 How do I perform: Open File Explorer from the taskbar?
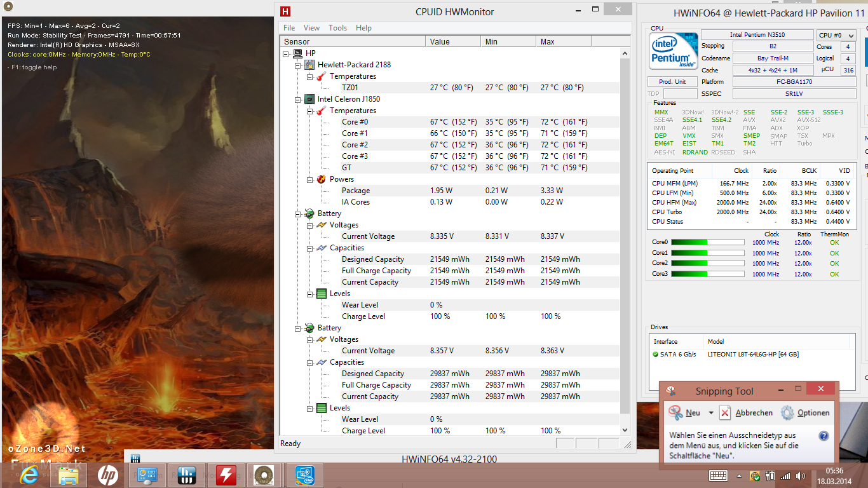point(69,475)
